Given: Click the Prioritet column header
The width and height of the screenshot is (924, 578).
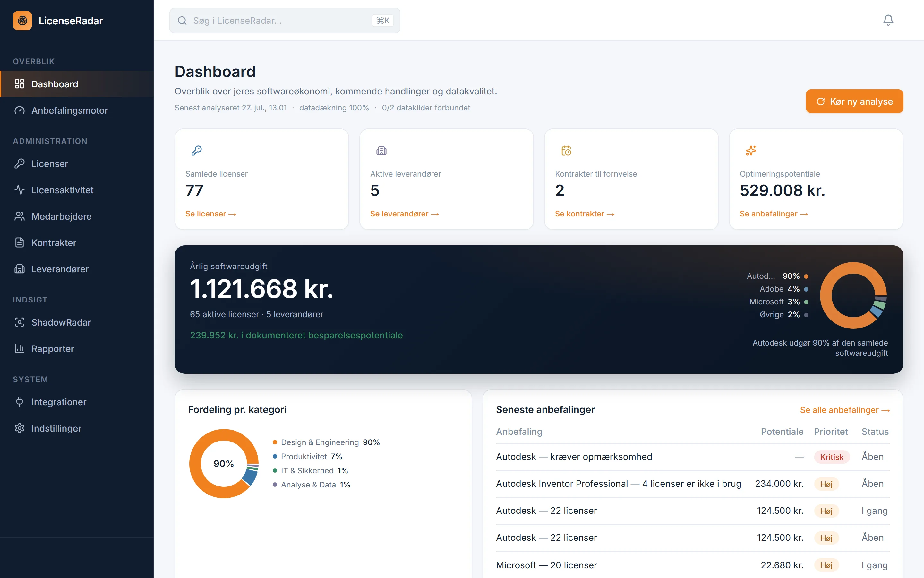Looking at the screenshot, I should (830, 432).
